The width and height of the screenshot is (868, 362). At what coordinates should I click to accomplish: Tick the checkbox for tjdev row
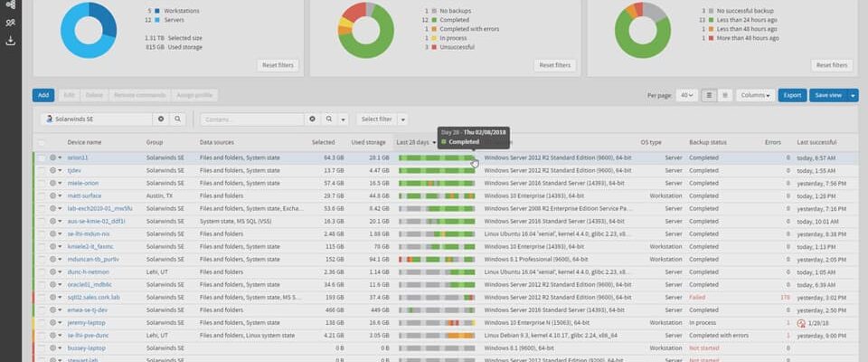[42, 171]
